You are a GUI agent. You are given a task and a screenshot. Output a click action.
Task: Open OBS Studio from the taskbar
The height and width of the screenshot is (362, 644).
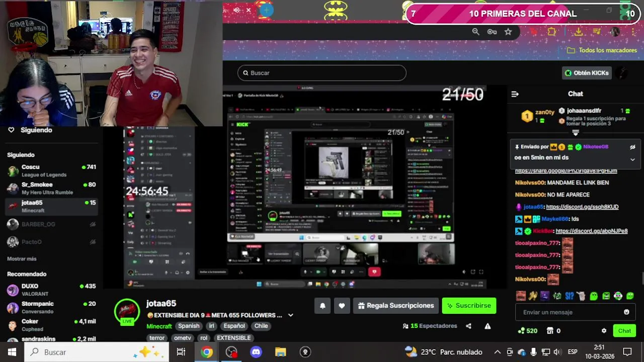pyautogui.click(x=231, y=352)
